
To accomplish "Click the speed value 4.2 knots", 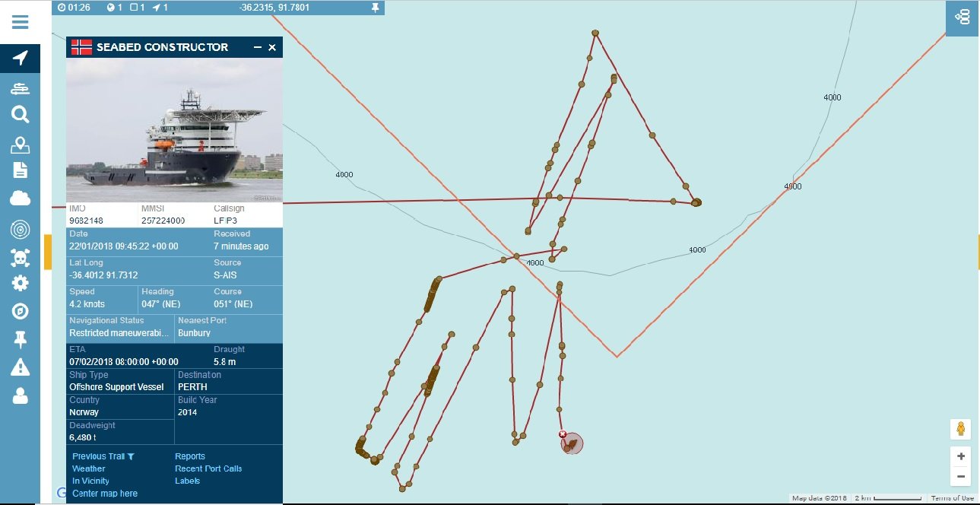I will pyautogui.click(x=87, y=303).
